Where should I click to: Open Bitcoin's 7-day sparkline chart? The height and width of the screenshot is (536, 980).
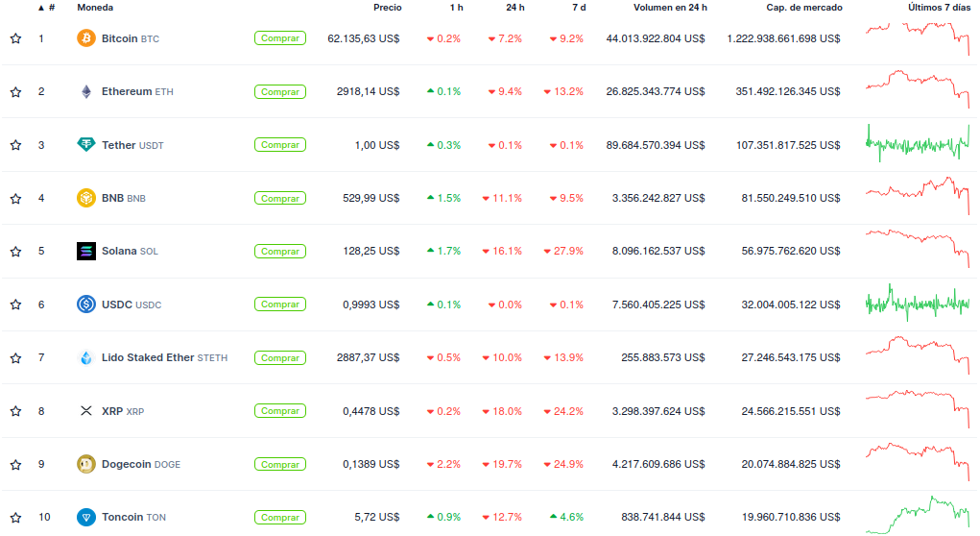918,38
